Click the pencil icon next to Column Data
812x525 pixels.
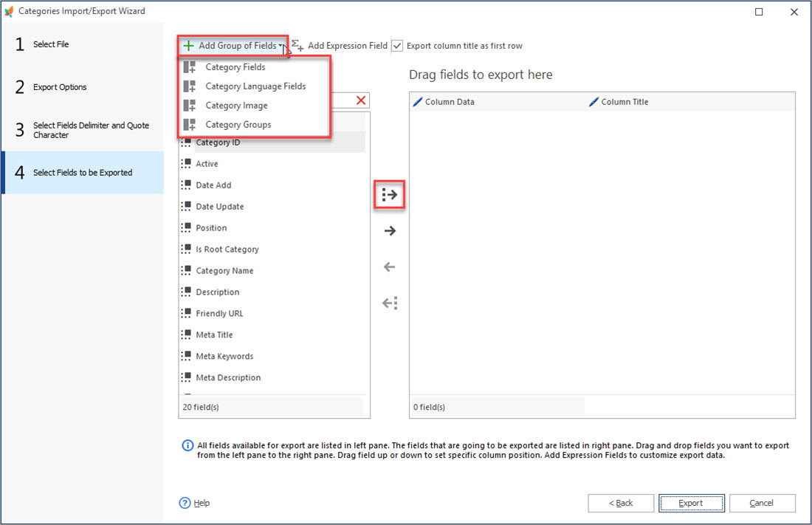point(417,102)
